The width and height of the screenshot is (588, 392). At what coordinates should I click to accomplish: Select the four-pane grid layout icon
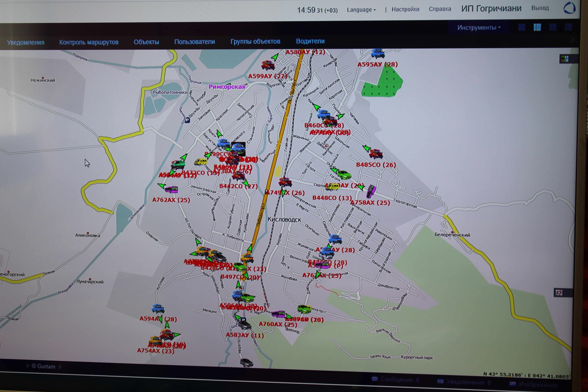pos(568,27)
